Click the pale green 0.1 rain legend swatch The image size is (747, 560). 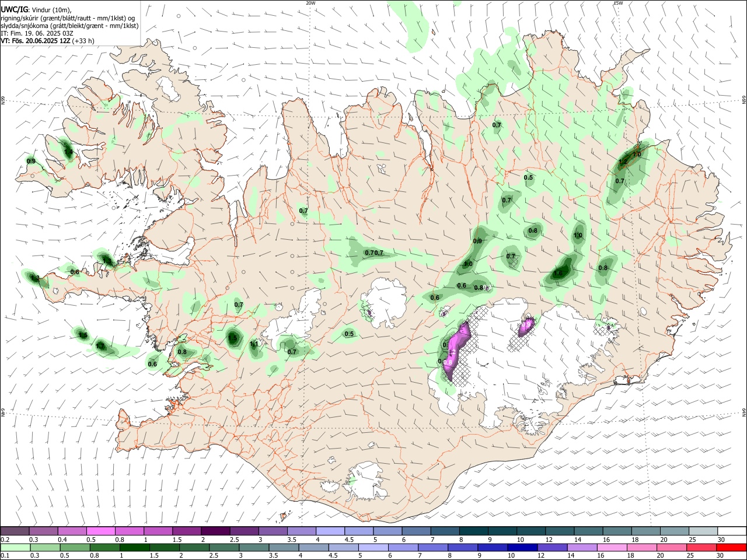click(x=15, y=547)
